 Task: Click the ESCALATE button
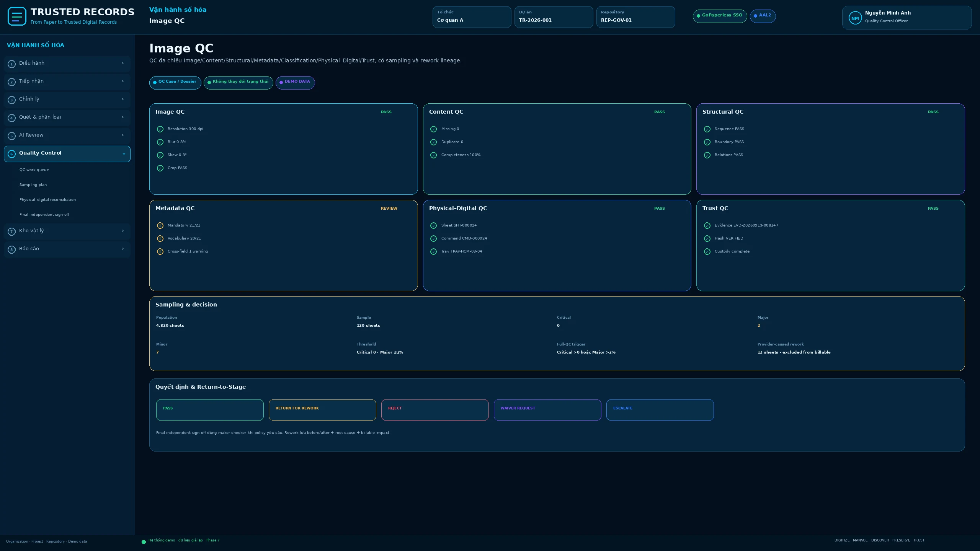(660, 410)
